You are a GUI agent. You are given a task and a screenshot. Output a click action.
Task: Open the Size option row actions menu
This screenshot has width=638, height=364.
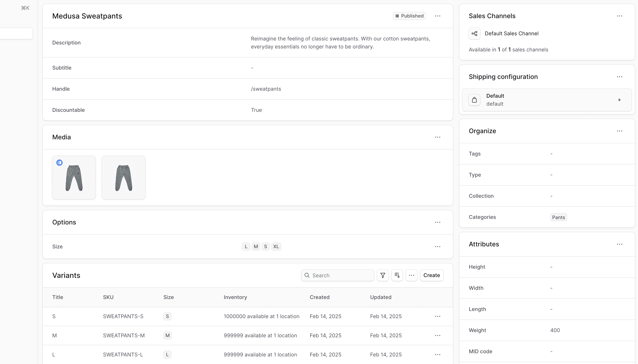[x=437, y=247]
